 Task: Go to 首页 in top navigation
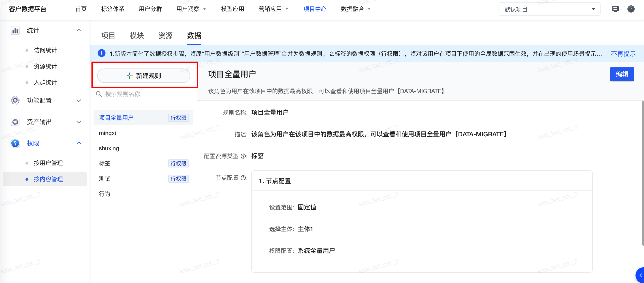pyautogui.click(x=81, y=9)
